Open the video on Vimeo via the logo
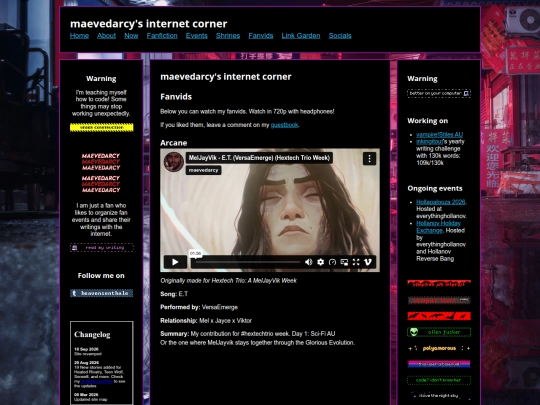 (x=368, y=262)
